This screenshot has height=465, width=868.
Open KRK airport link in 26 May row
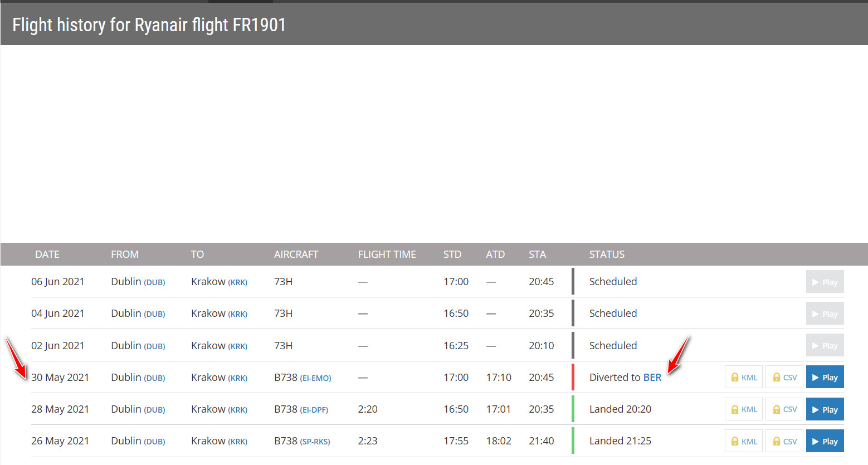point(238,442)
